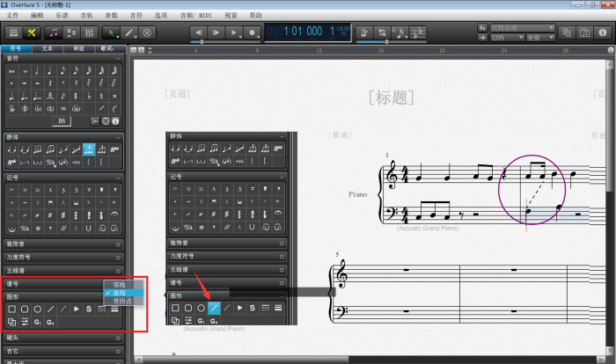Click the staff lines arrow toolbar icon
The width and height of the screenshot is (616, 364).
(418, 33)
